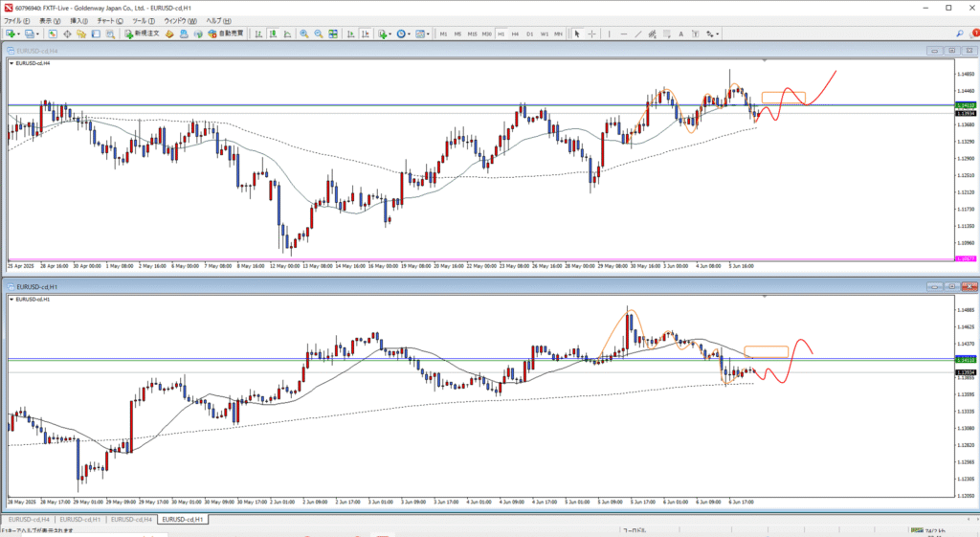Select the text label tool
The image size is (980, 537).
695,34
